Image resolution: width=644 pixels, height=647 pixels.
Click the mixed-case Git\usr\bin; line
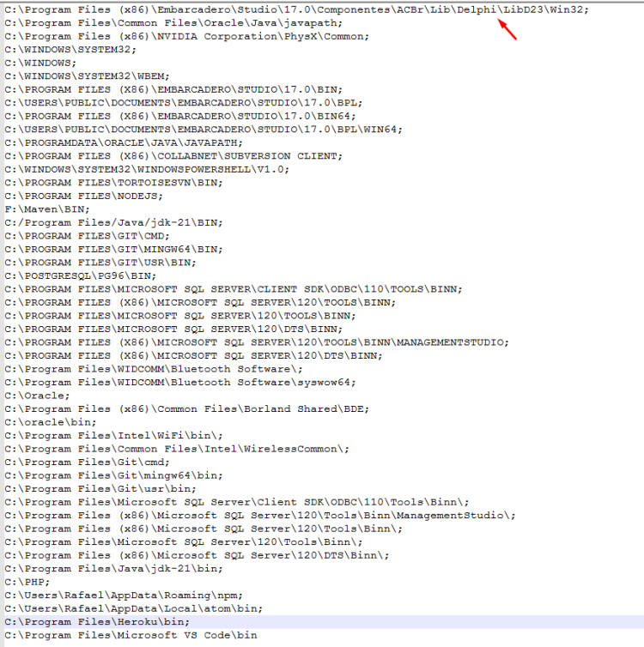point(100,488)
